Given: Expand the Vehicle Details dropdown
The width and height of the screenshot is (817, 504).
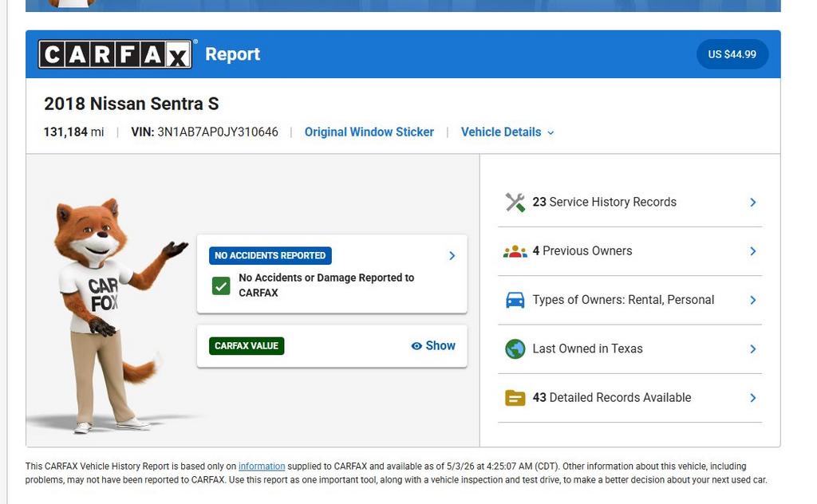Looking at the screenshot, I should [x=507, y=132].
